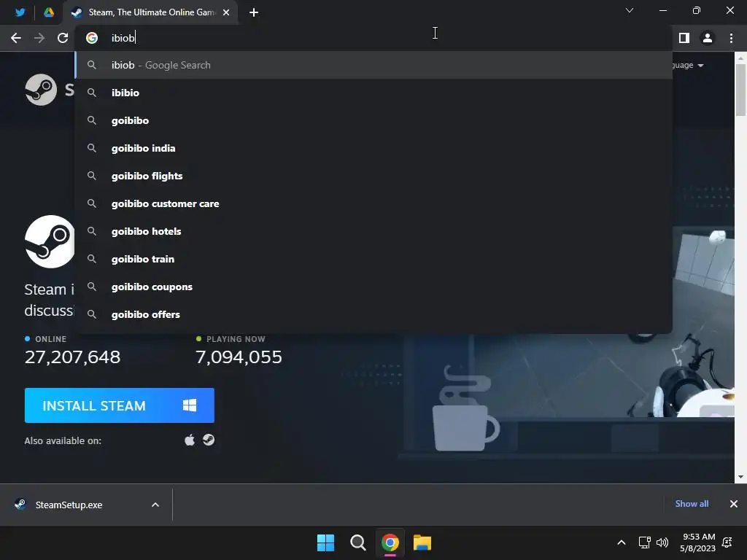Viewport: 747px width, 560px height.
Task: Click the online count 27,207,648
Action: (72, 357)
